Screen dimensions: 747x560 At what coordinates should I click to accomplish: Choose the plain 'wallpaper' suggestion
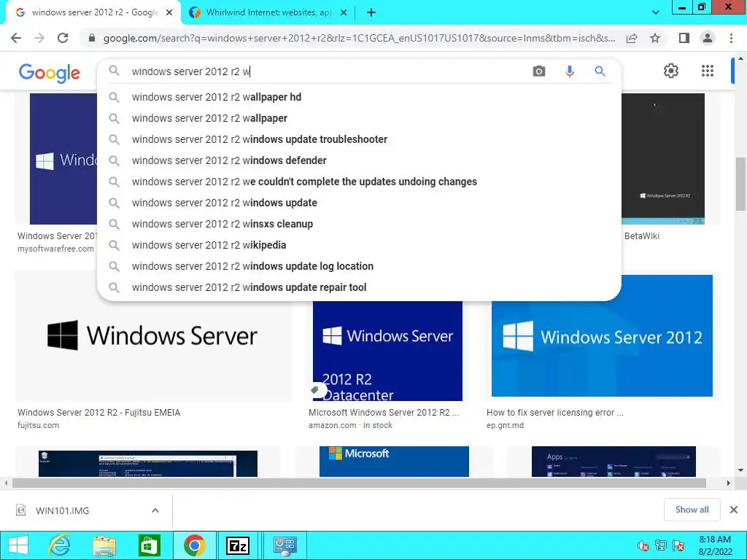(359, 118)
